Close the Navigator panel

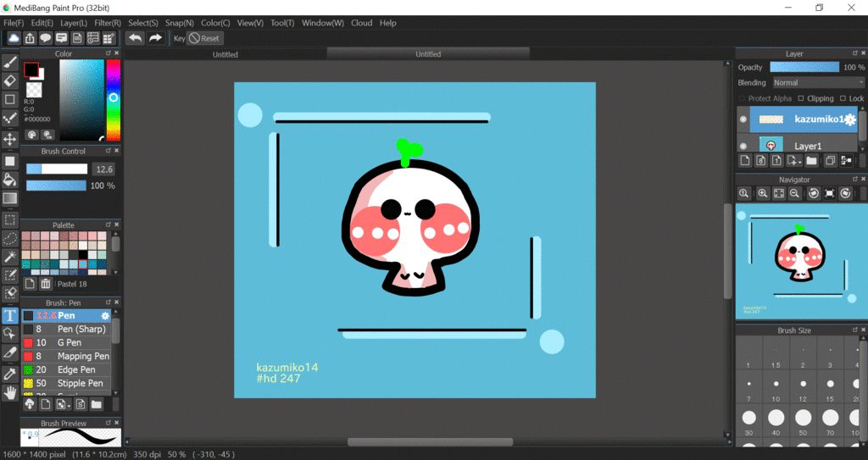(863, 179)
